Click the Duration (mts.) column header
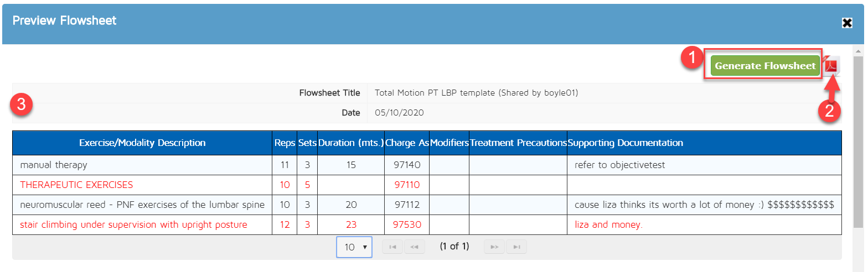The height and width of the screenshot is (272, 868). click(x=351, y=143)
